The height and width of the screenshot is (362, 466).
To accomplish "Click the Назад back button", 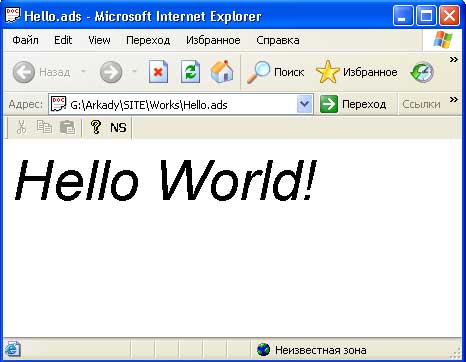I will (x=41, y=72).
